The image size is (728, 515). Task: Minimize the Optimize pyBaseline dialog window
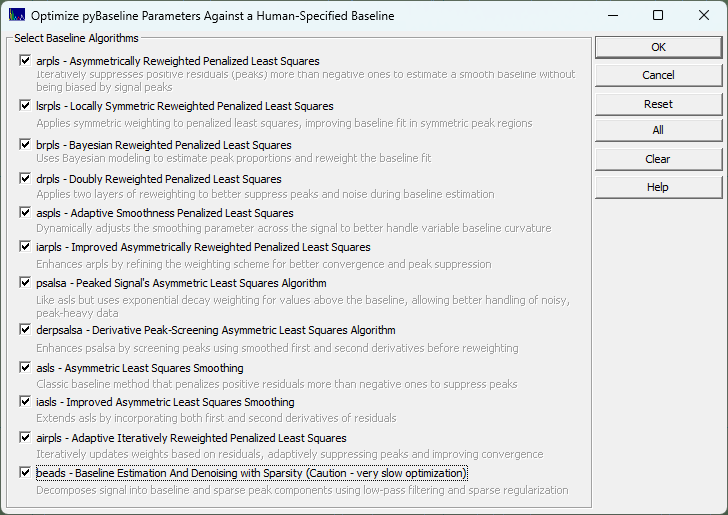(613, 15)
